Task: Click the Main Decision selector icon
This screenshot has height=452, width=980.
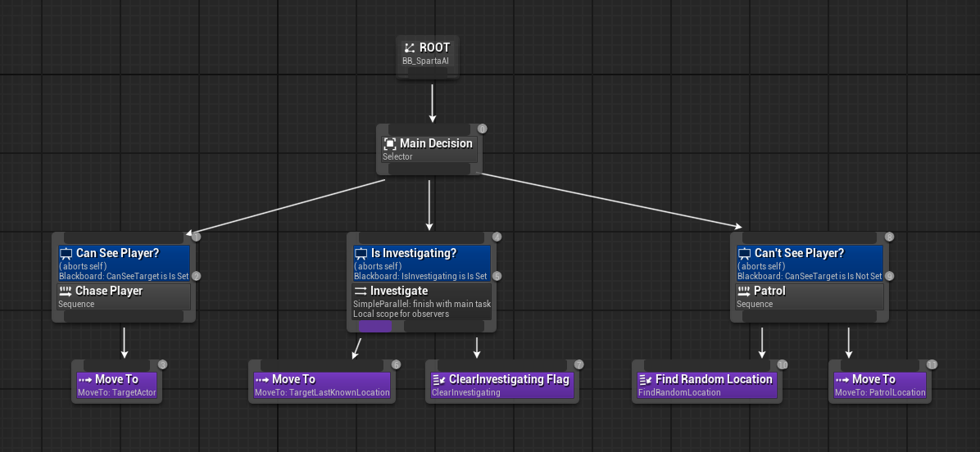Action: pos(389,143)
